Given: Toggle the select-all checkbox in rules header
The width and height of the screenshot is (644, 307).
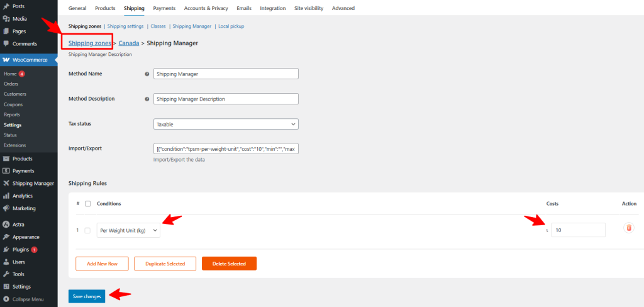Looking at the screenshot, I should pyautogui.click(x=87, y=203).
